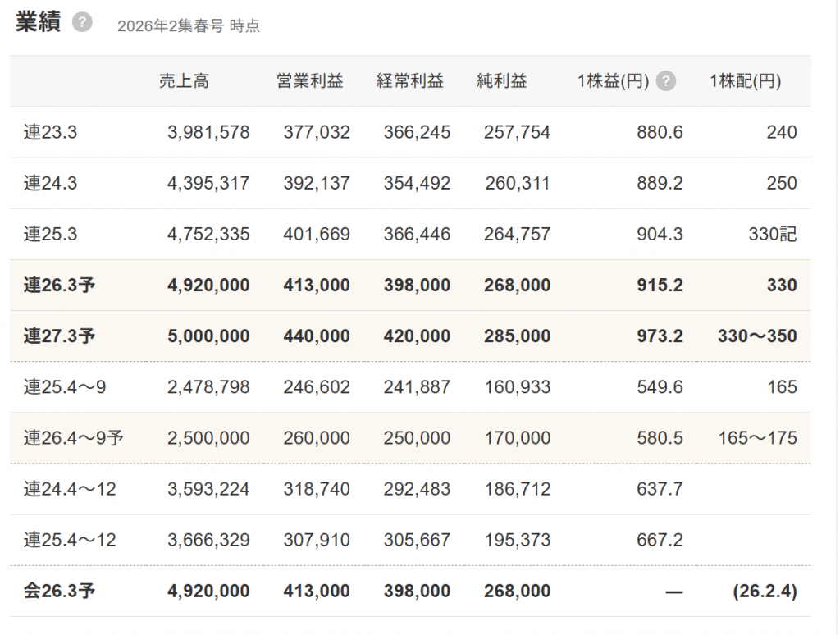Click the 経常利益 column header
Image resolution: width=840 pixels, height=635 pixels.
(410, 81)
